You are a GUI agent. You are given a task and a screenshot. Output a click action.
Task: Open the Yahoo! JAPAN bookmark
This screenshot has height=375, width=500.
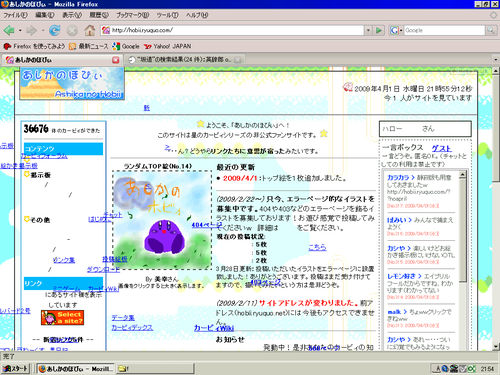pos(168,46)
